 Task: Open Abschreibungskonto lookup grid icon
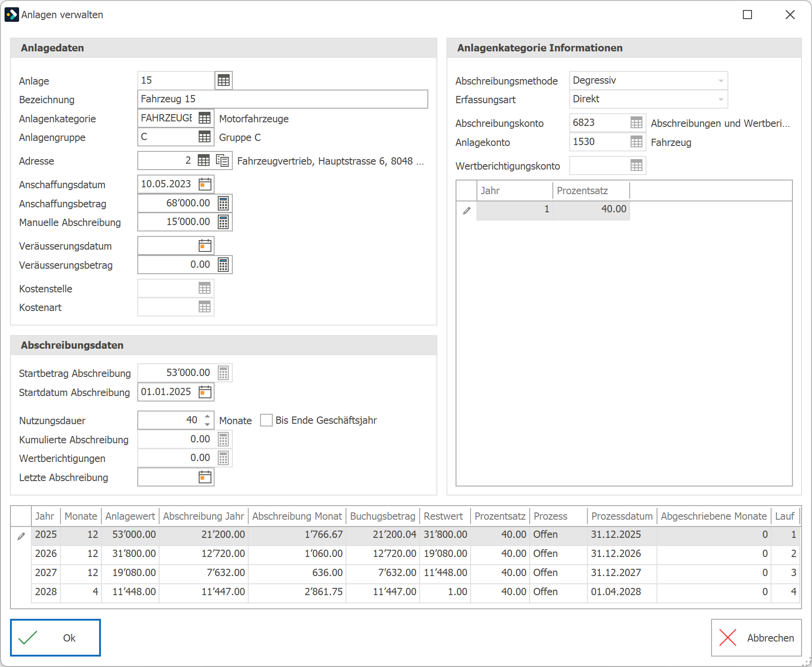pyautogui.click(x=637, y=123)
